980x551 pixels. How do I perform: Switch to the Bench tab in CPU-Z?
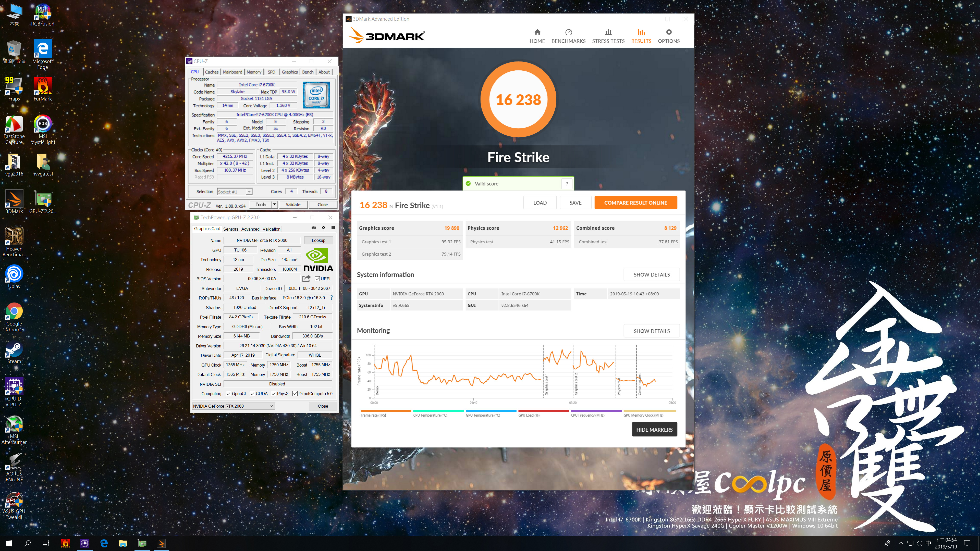click(308, 72)
